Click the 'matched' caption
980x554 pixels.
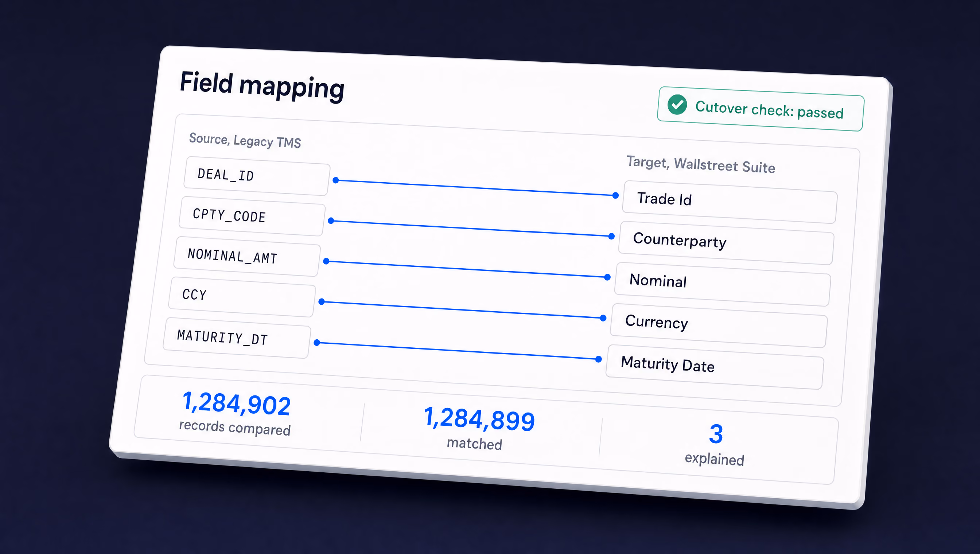pos(475,444)
